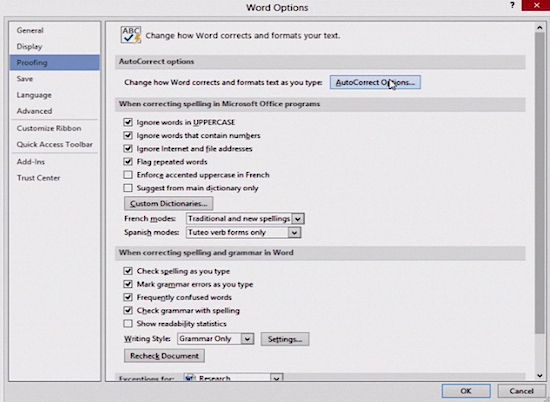Close the Word Options dialog

[x=536, y=5]
